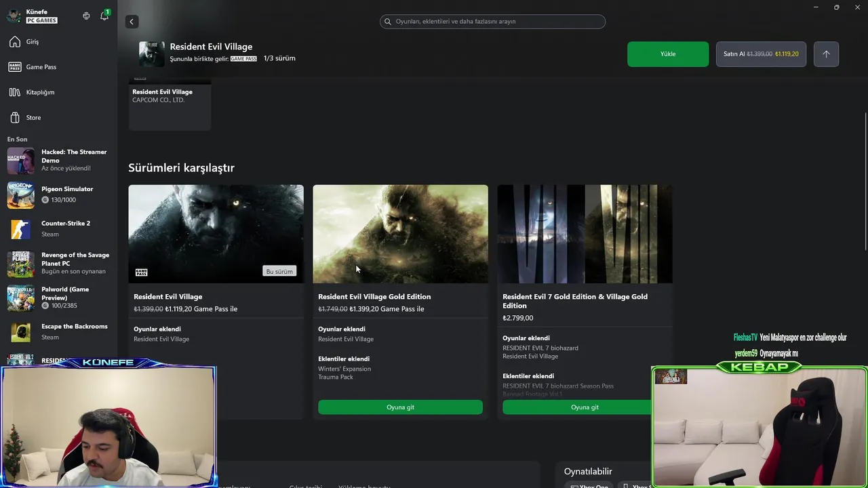Open Counter-Strike 2 in recent list

coord(58,229)
